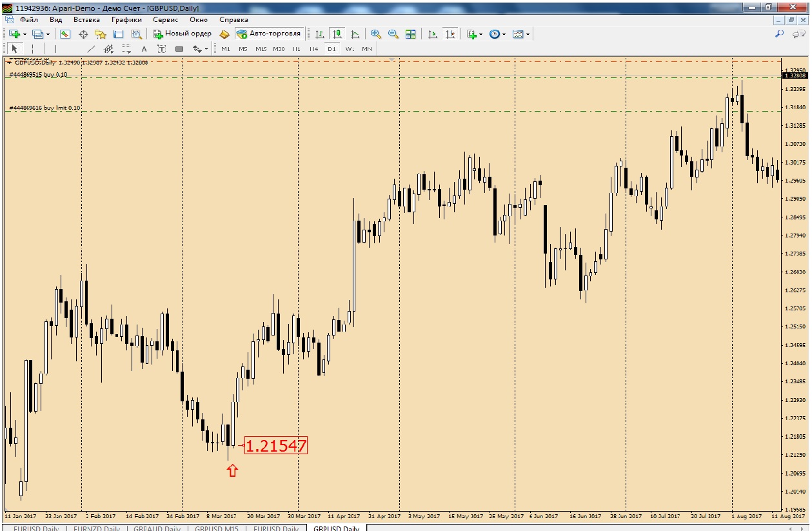812x531 pixels.
Task: Expand one-click trading triangle beside GBPUSD,Daily
Action: point(9,63)
